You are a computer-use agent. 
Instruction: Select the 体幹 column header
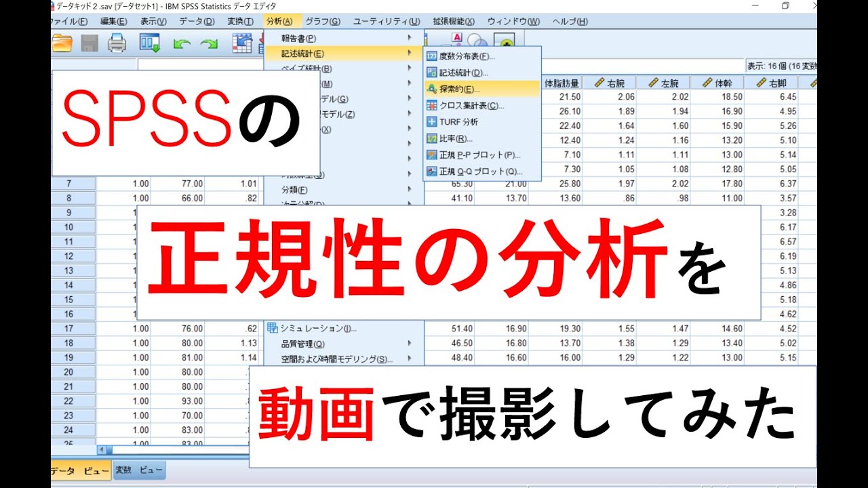coord(717,83)
